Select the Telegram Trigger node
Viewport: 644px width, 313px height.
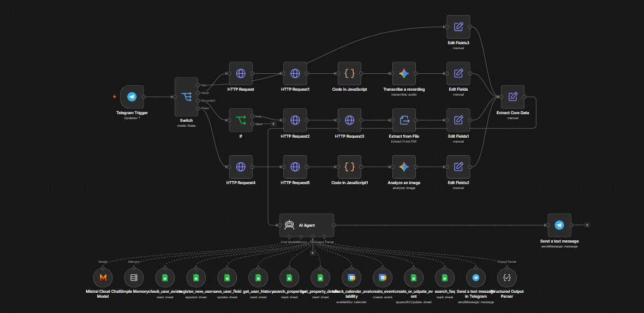pyautogui.click(x=132, y=97)
